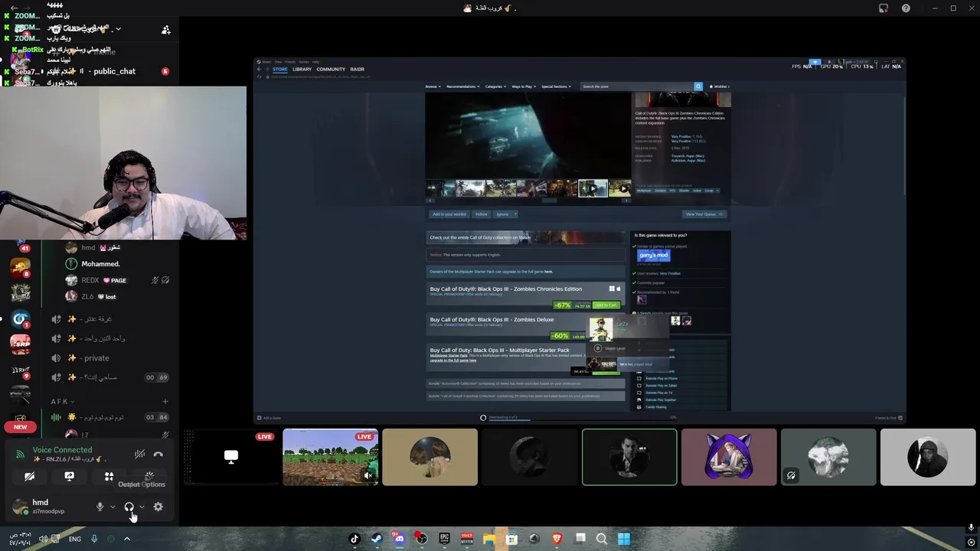Click the green voice connection signal icon
This screenshot has height=551, width=980.
tap(20, 455)
